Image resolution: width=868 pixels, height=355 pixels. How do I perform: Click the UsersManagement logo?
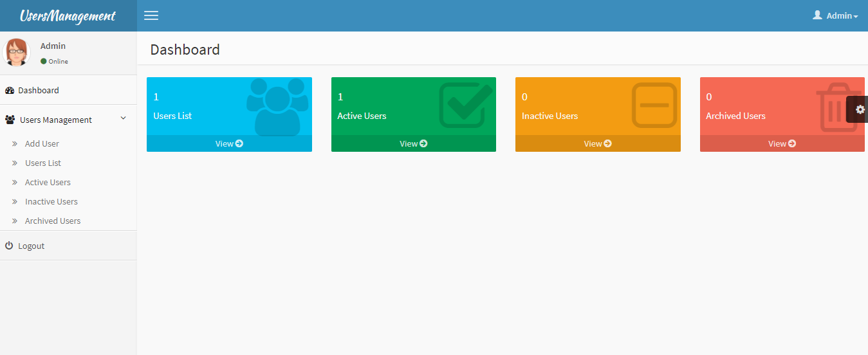click(68, 16)
